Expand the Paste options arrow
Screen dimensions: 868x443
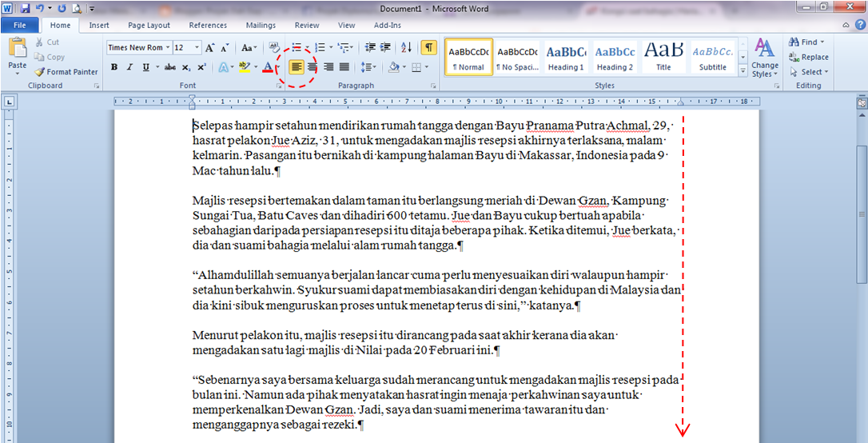17,73
